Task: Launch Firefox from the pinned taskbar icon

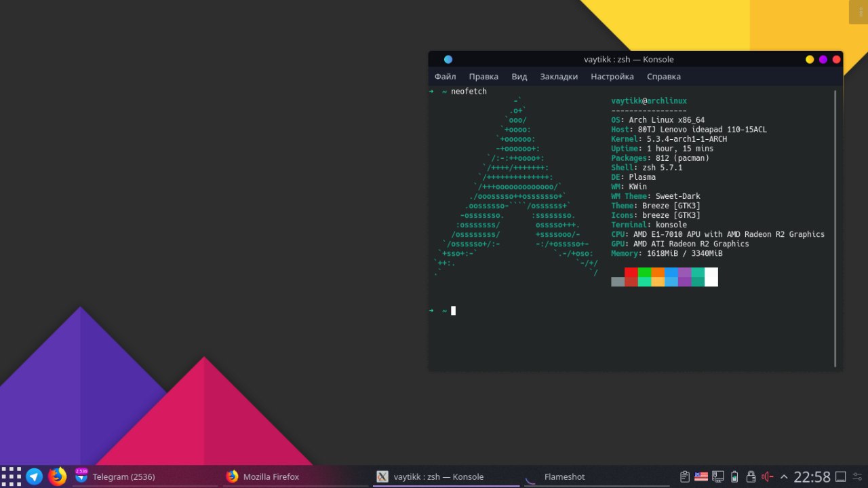Action: point(58,476)
